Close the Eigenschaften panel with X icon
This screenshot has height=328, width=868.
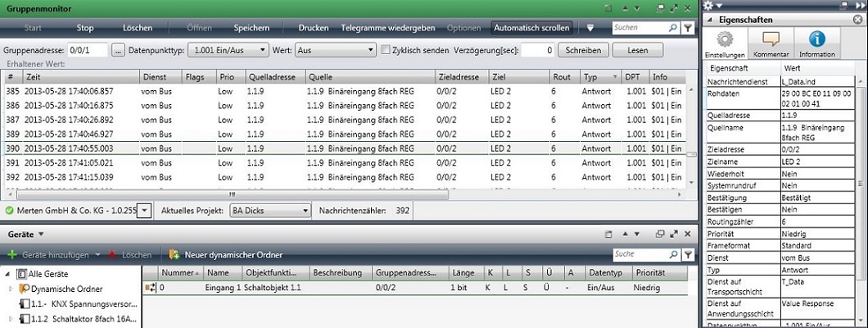tap(859, 20)
